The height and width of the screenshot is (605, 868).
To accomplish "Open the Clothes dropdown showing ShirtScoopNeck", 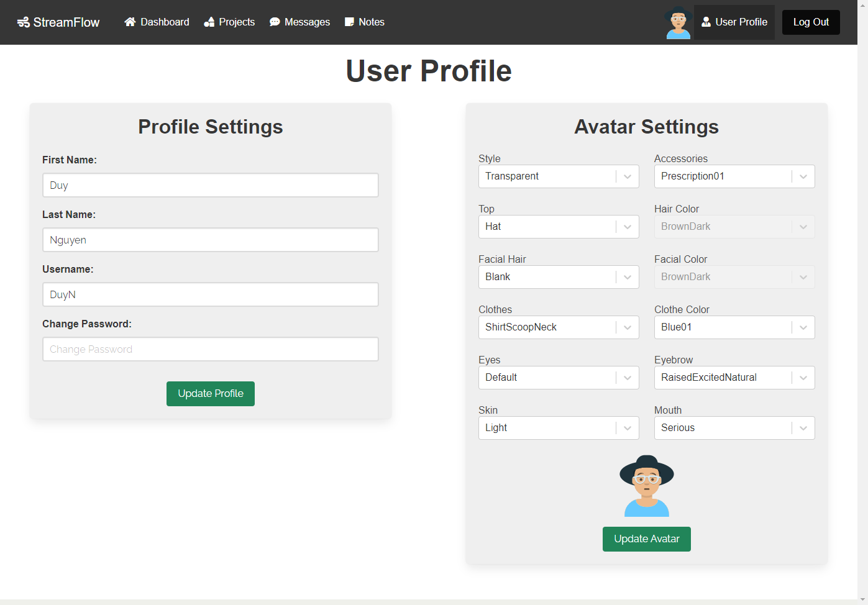I will [x=559, y=327].
